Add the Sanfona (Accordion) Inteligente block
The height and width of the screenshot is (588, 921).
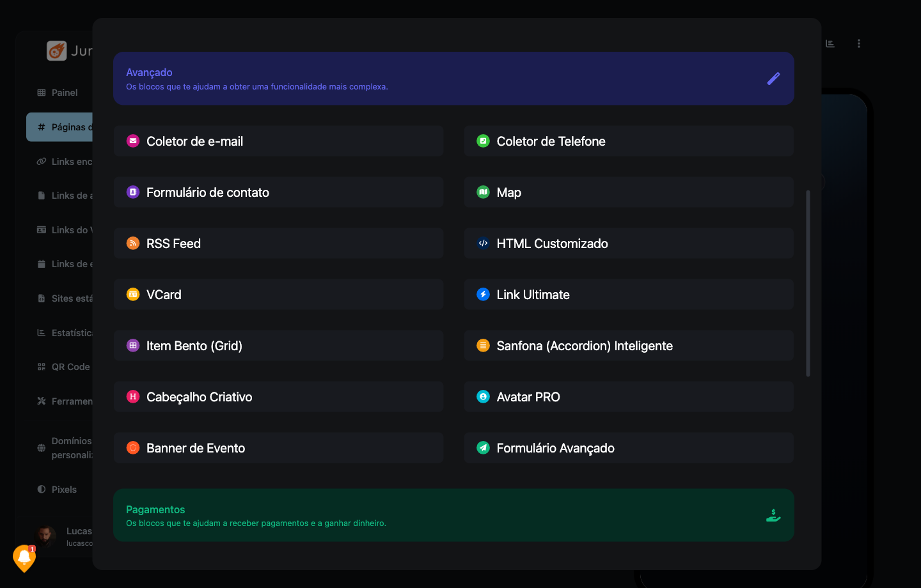pyautogui.click(x=629, y=346)
